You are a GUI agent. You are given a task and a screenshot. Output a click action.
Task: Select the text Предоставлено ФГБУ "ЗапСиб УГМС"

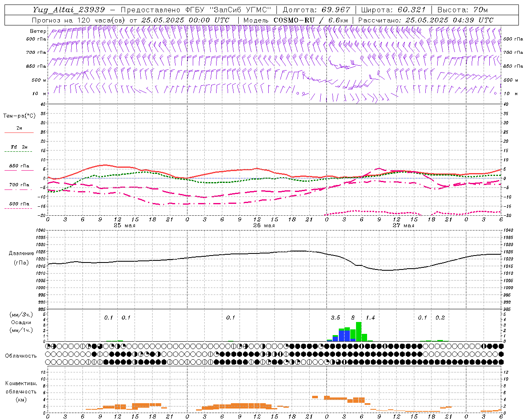point(196,10)
